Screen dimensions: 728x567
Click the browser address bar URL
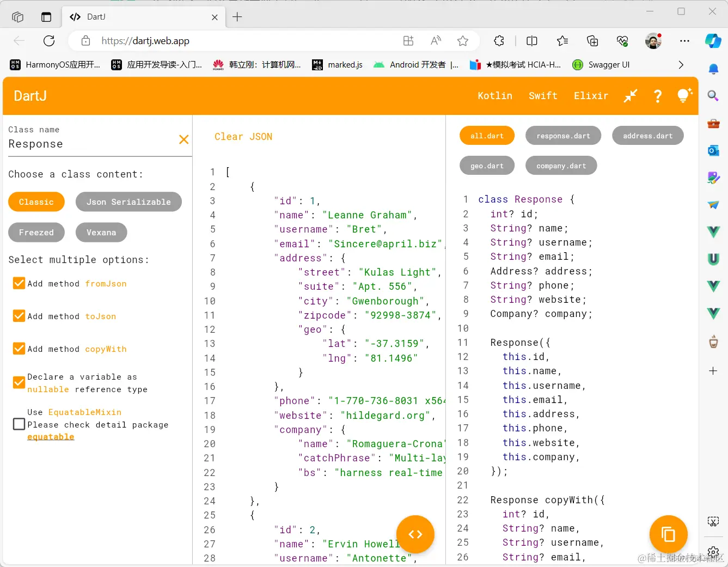tap(145, 41)
